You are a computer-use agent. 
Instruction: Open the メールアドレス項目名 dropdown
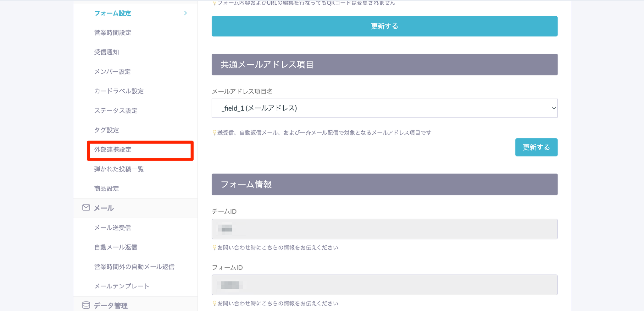[384, 108]
